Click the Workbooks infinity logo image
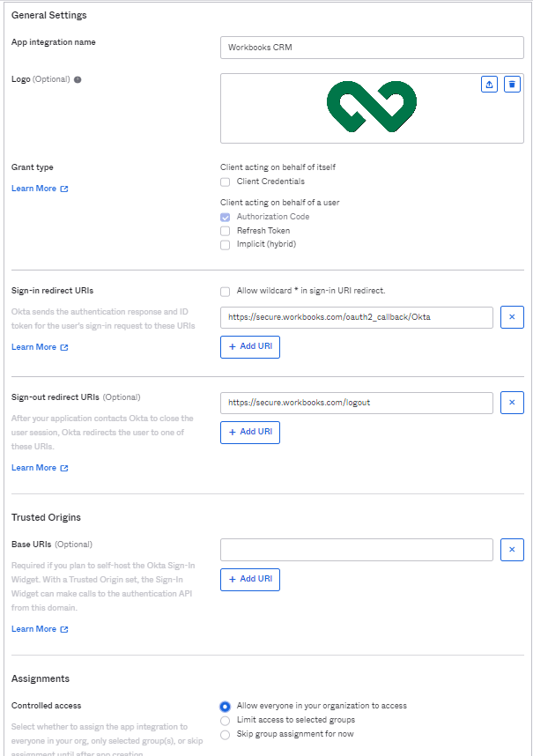The height and width of the screenshot is (756, 533). (x=372, y=108)
